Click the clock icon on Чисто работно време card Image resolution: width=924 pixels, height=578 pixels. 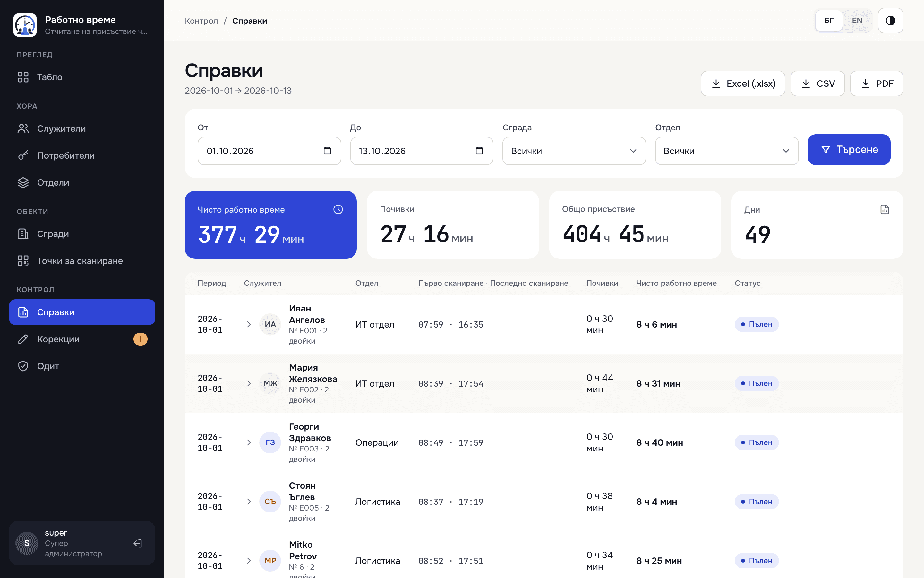point(338,209)
